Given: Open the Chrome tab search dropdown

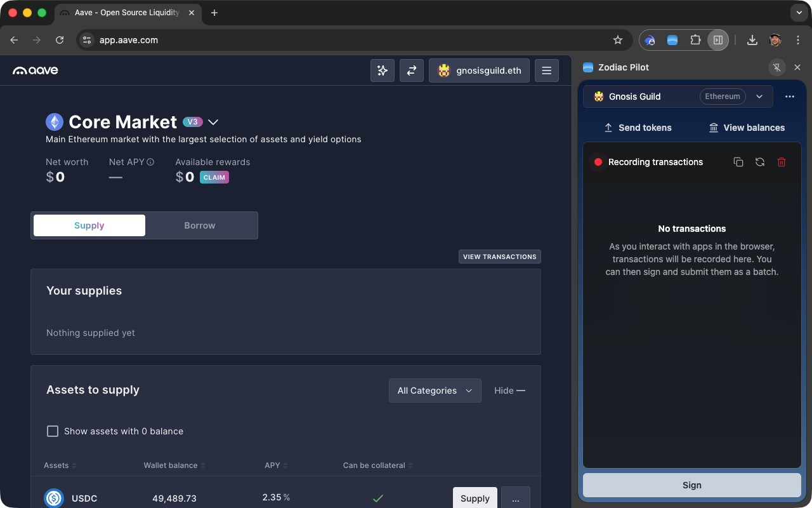Looking at the screenshot, I should pyautogui.click(x=799, y=13).
